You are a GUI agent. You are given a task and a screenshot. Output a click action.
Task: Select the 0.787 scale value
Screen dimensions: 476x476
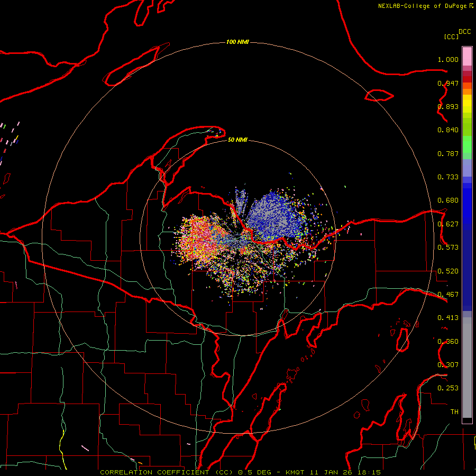(448, 153)
